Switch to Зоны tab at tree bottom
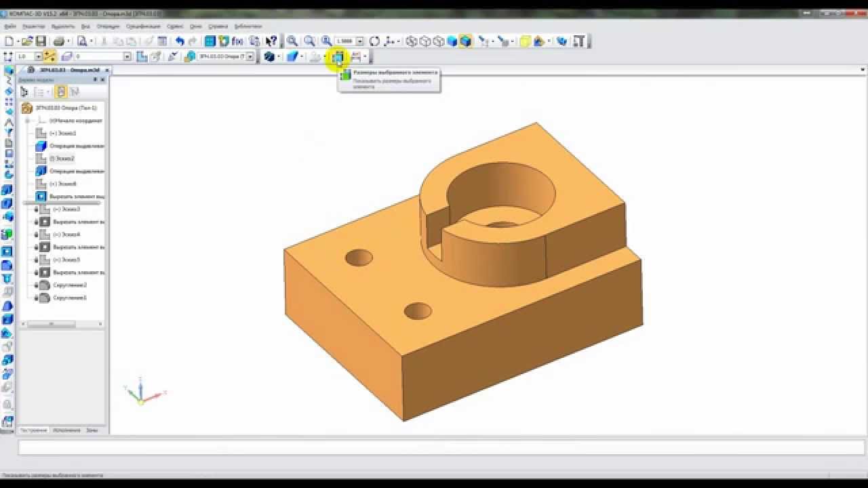Screen dimensions: 868x488 (92, 430)
